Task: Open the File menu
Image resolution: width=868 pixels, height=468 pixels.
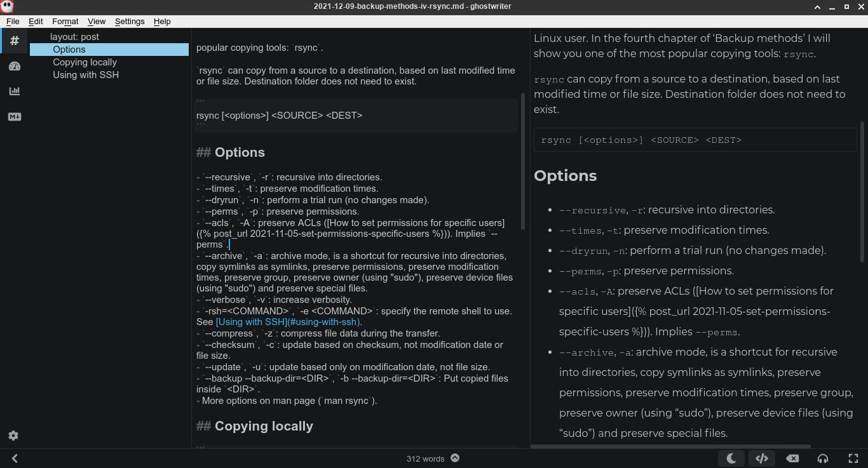Action: (x=13, y=21)
